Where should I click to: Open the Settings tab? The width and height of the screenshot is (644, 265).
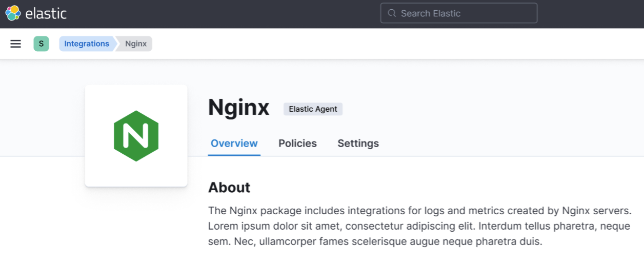[x=358, y=144]
